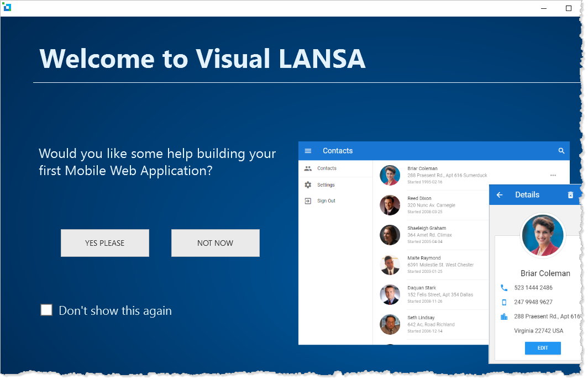Screen dimensions: 588x380
Task: Maximize the Welcome window
Action: coord(569,8)
